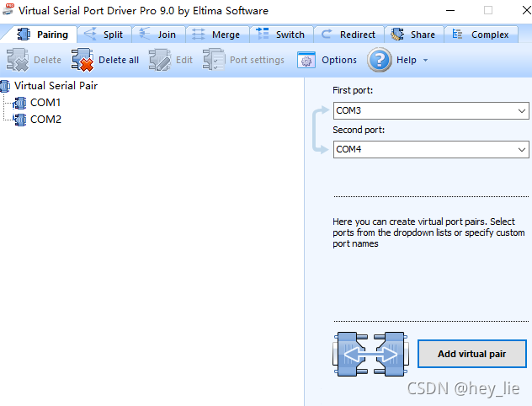The height and width of the screenshot is (406, 532).
Task: Click the Add virtual pair button
Action: pyautogui.click(x=472, y=354)
